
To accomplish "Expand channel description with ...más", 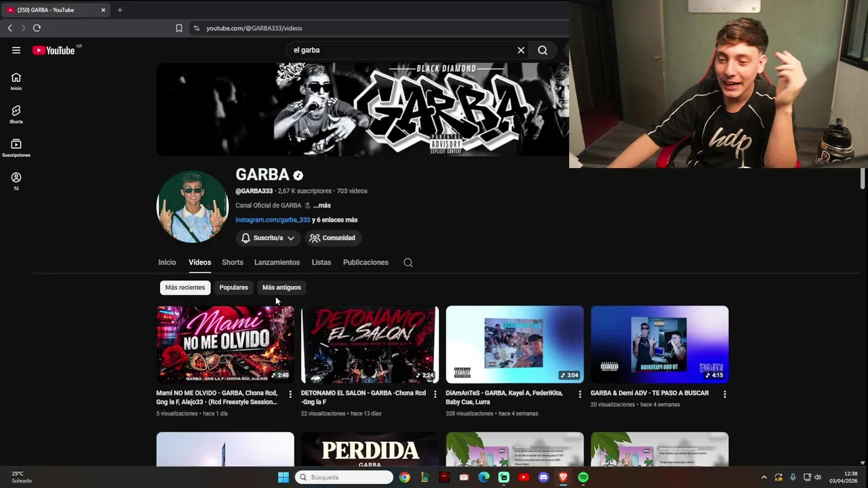I will tap(322, 205).
